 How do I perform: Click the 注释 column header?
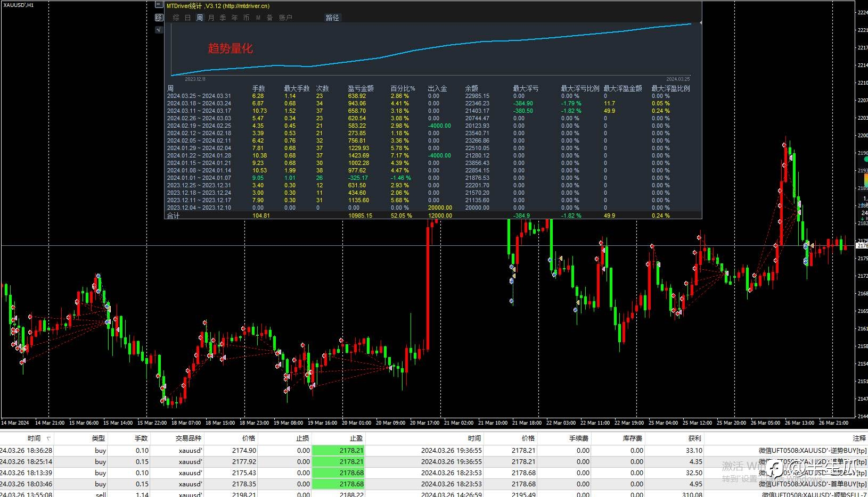tap(859, 438)
